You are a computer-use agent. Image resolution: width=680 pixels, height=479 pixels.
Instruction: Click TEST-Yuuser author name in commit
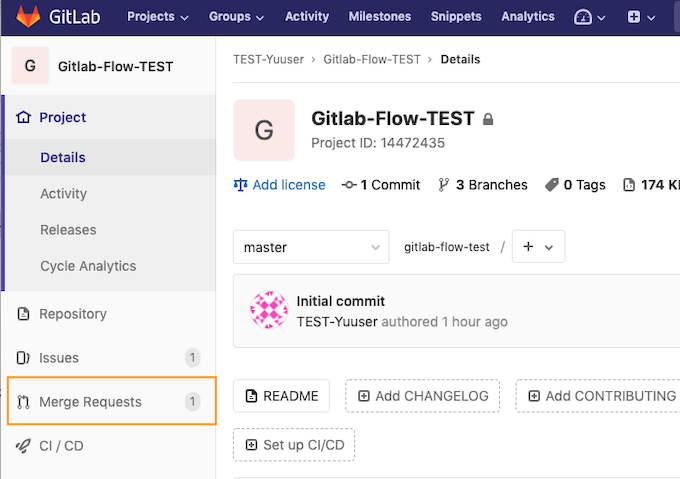(x=337, y=322)
